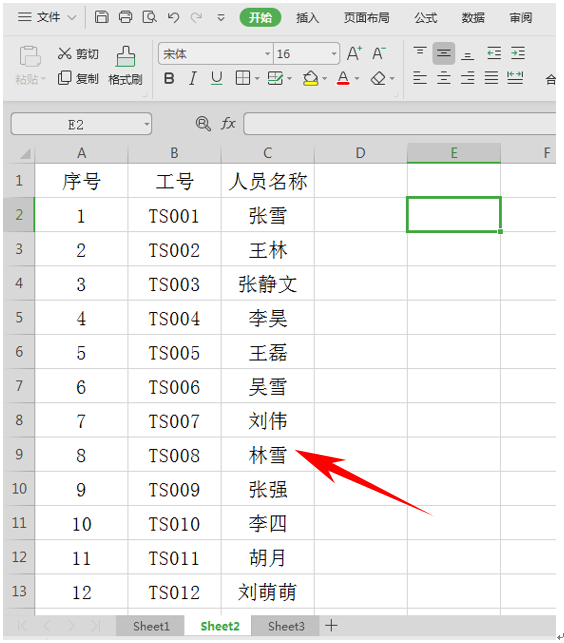Open the font size 16 dropdown
Viewport: 564px width, 643px height.
point(334,54)
